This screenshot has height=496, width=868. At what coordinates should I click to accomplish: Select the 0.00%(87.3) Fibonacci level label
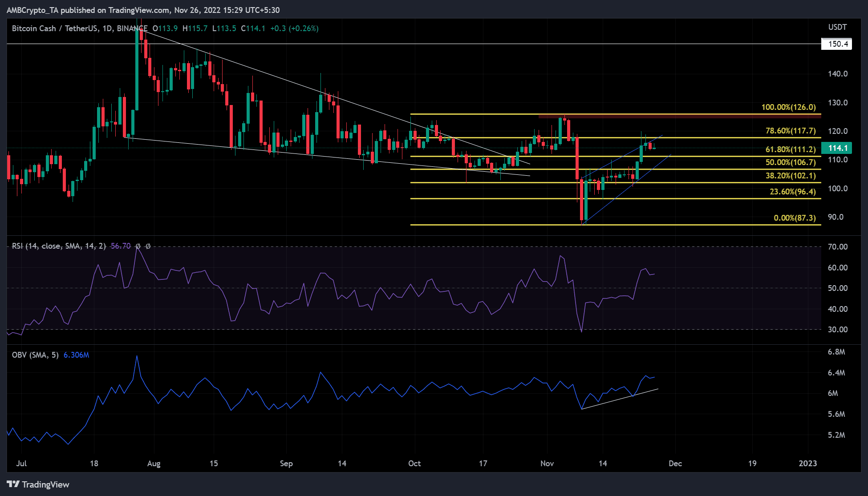point(795,218)
